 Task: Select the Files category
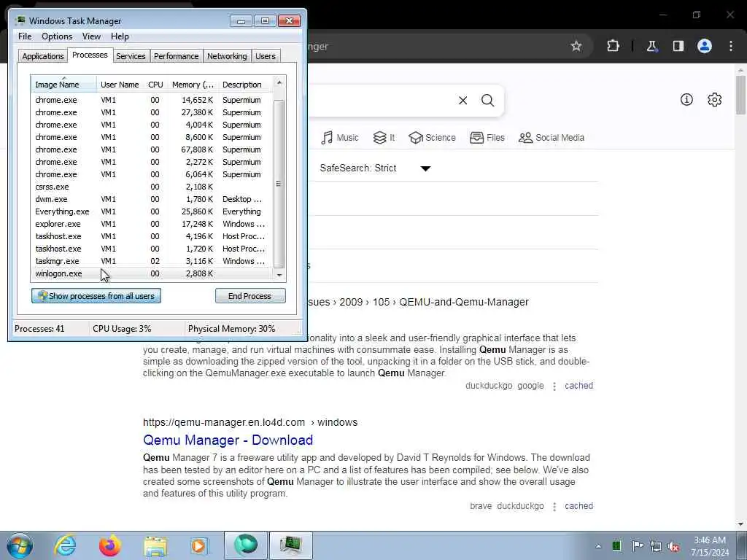(x=487, y=138)
